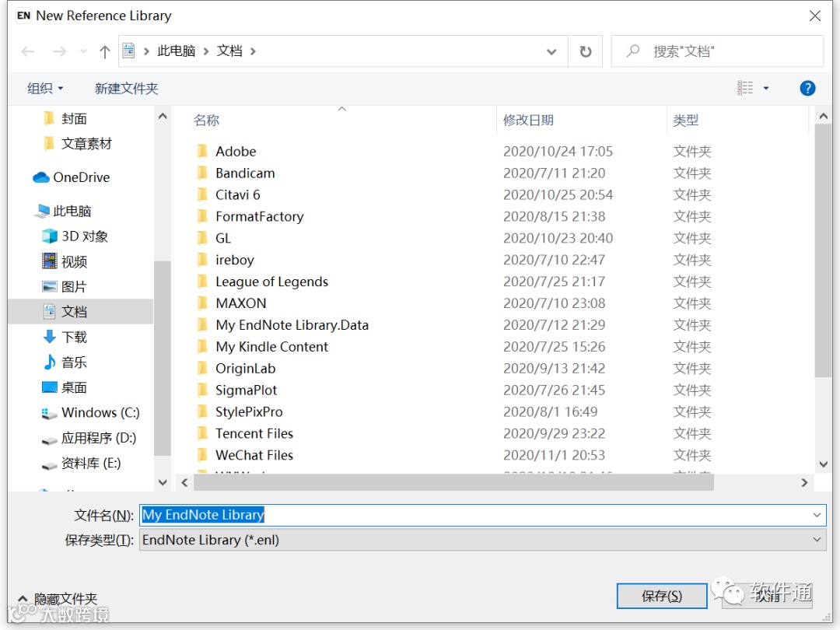This screenshot has width=840, height=630.
Task: Select 文档 in sidebar
Action: pos(80,312)
